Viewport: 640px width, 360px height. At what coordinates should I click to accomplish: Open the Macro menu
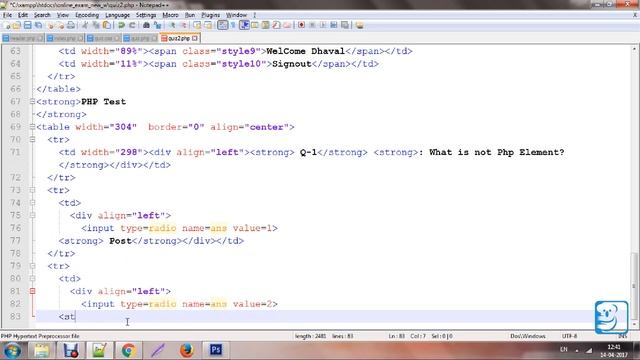(x=170, y=15)
